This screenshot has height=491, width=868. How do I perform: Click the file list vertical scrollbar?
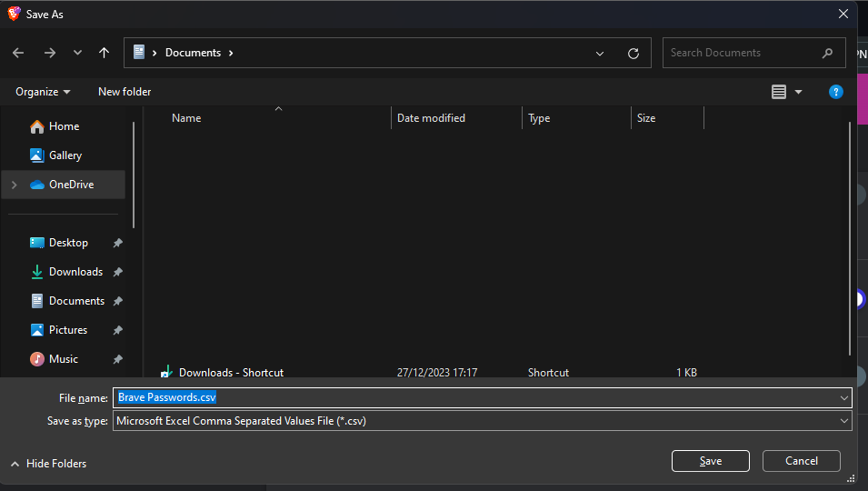pos(849,239)
